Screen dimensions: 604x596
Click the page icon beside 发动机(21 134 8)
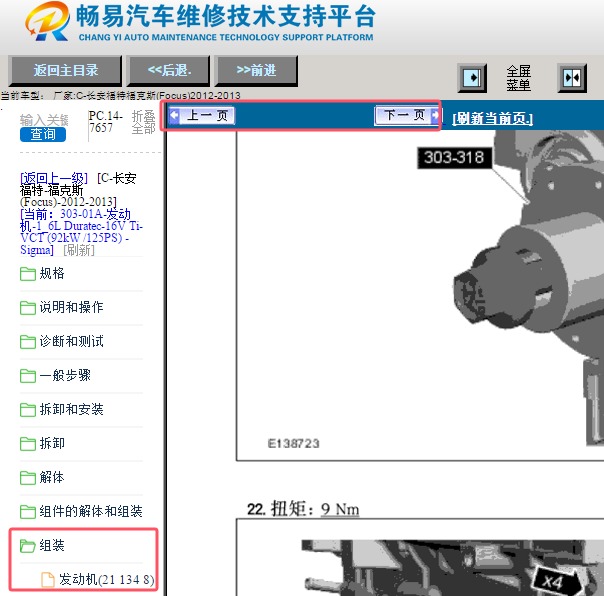pyautogui.click(x=48, y=579)
